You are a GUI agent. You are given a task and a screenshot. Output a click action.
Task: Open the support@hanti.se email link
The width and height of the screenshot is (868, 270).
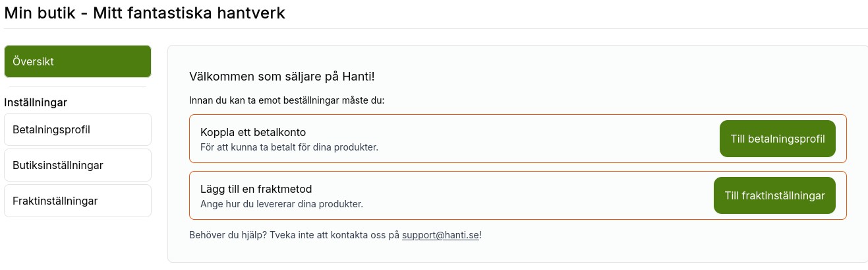tap(440, 234)
